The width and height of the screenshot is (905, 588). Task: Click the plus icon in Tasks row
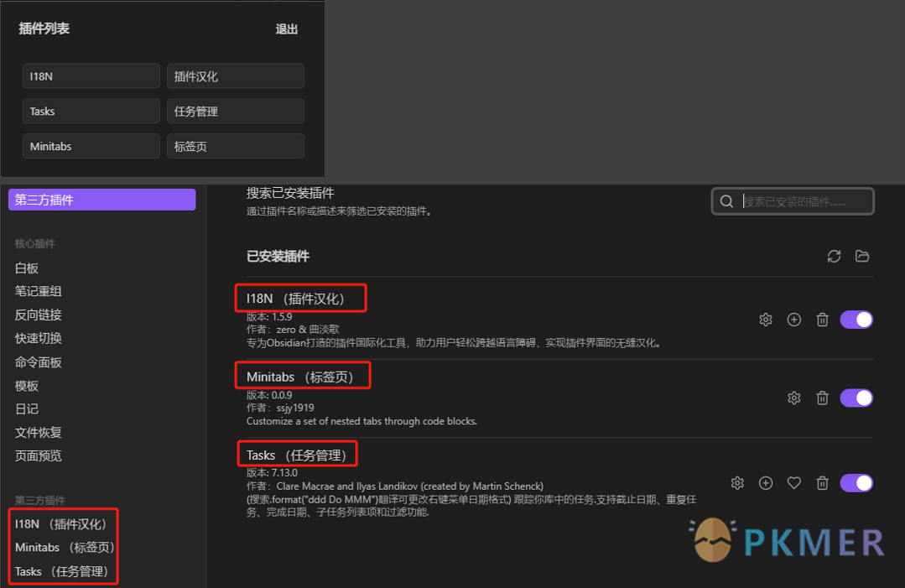click(765, 482)
